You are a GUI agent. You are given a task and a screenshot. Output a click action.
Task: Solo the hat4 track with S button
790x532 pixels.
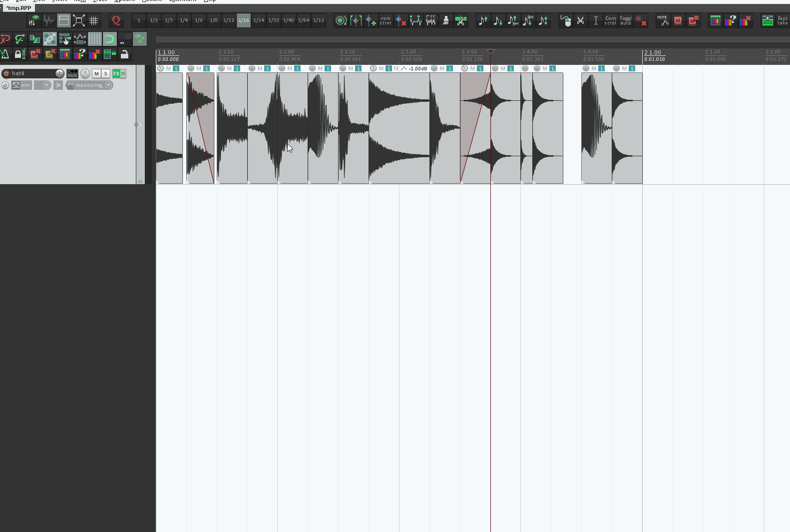coord(106,73)
